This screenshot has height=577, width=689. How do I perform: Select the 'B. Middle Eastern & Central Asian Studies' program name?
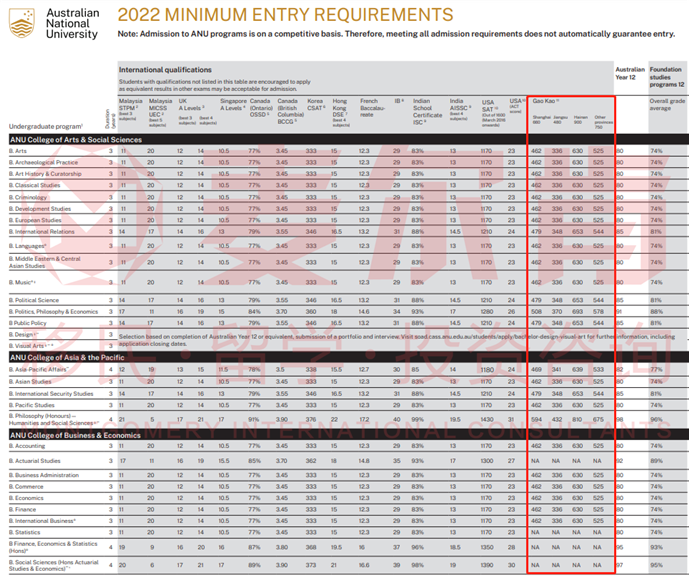tap(44, 262)
